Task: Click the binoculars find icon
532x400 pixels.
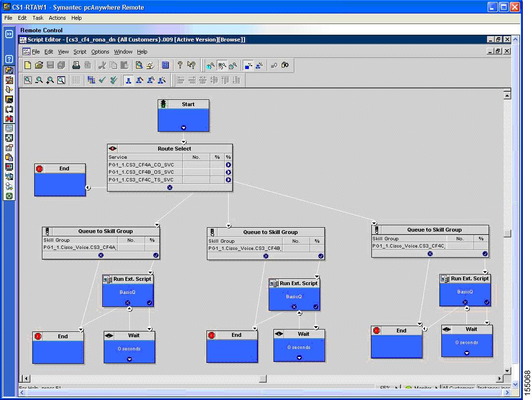Action: click(x=285, y=65)
